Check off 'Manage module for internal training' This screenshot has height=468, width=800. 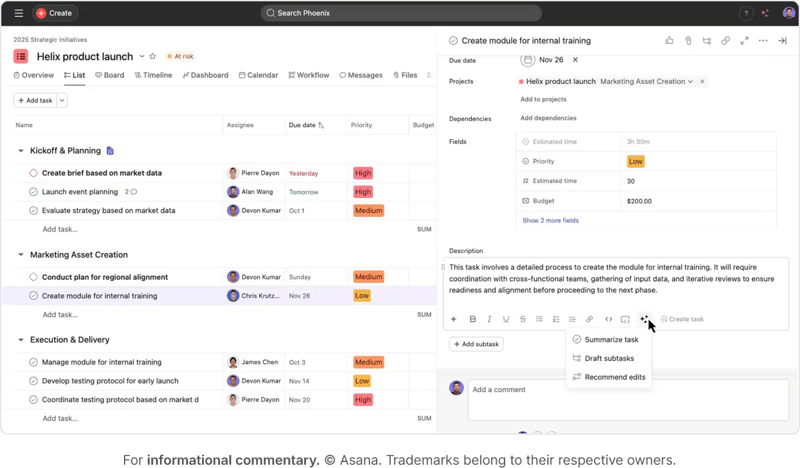click(x=33, y=362)
